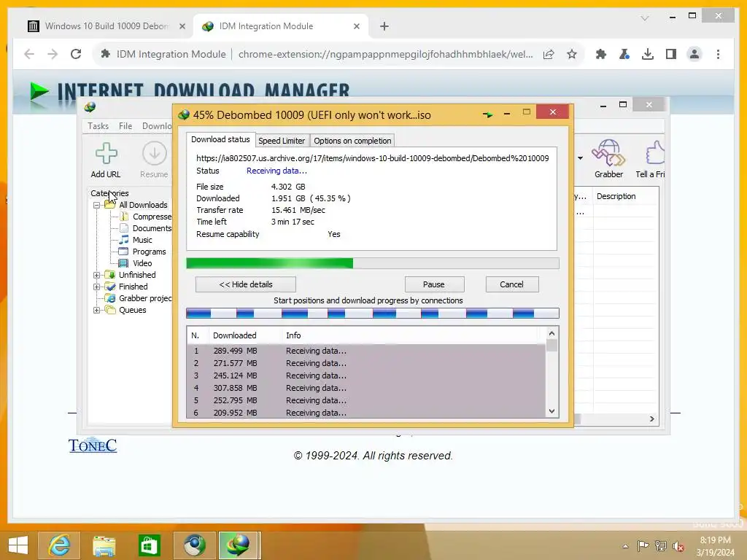
Task: Select the Grabber projects tree item
Action: pyautogui.click(x=139, y=298)
